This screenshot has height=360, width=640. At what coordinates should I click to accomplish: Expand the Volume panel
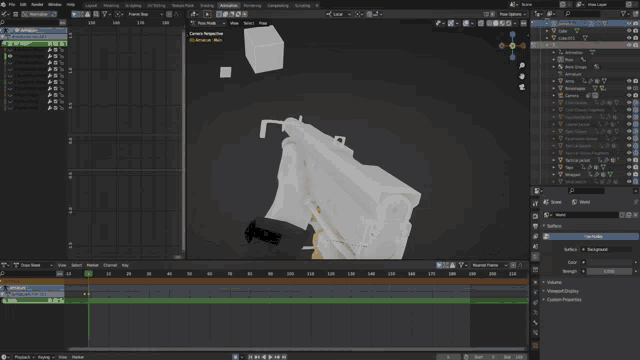[x=554, y=282]
